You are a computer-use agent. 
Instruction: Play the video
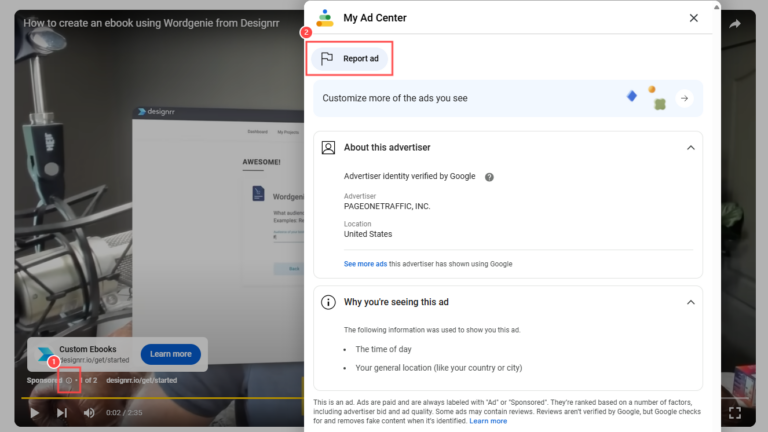pyautogui.click(x=35, y=413)
